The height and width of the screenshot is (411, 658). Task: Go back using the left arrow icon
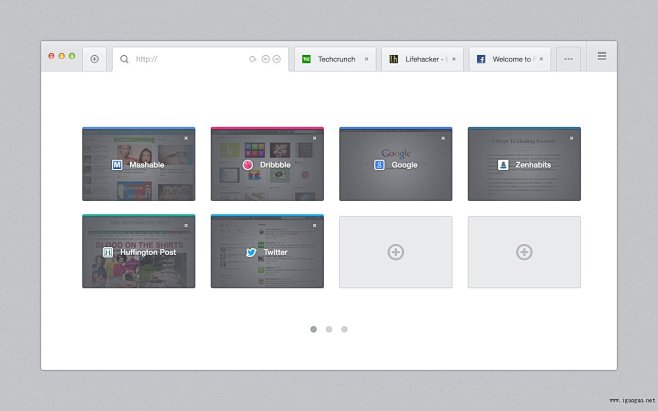coord(266,59)
